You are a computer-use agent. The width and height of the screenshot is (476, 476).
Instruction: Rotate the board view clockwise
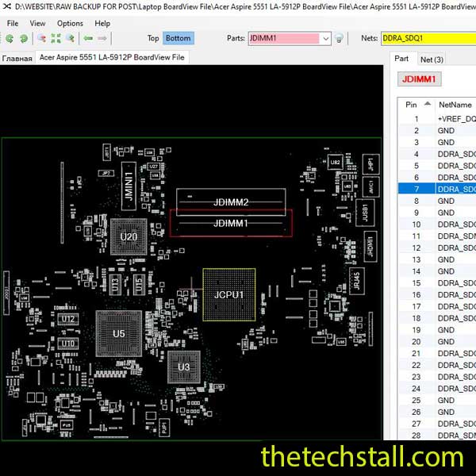24,38
